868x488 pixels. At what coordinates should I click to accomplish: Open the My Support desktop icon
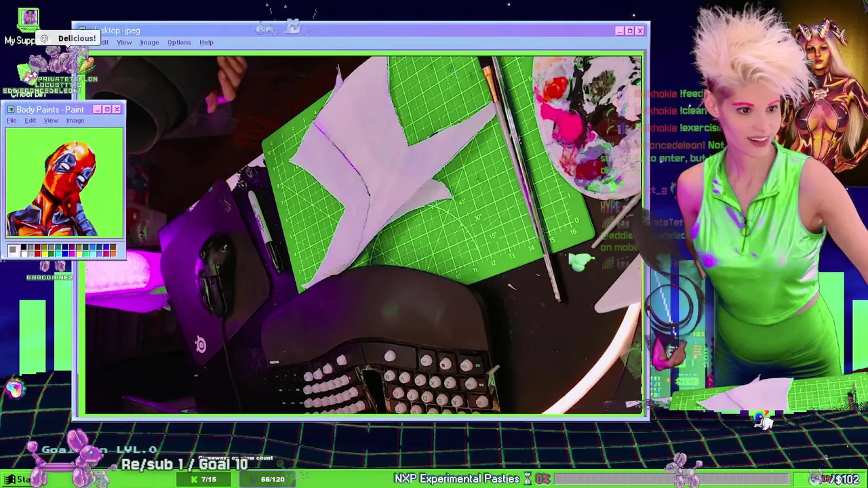click(x=28, y=26)
